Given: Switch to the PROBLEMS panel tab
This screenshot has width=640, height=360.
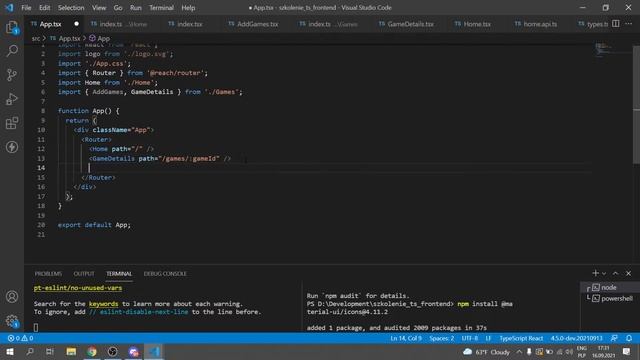Looking at the screenshot, I should point(48,273).
